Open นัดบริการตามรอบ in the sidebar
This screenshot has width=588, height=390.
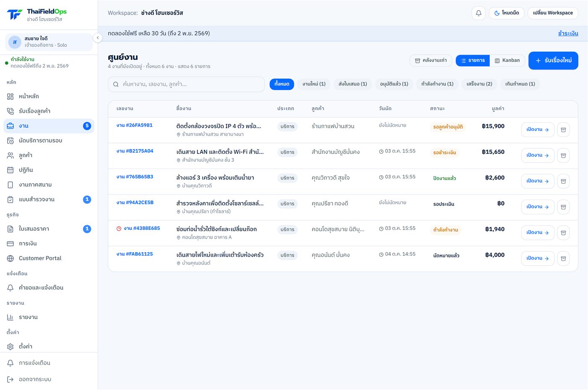click(x=49, y=141)
